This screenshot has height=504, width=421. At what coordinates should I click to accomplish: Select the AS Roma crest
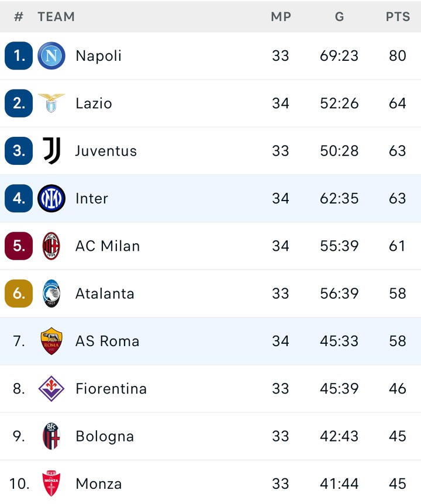[x=51, y=341]
